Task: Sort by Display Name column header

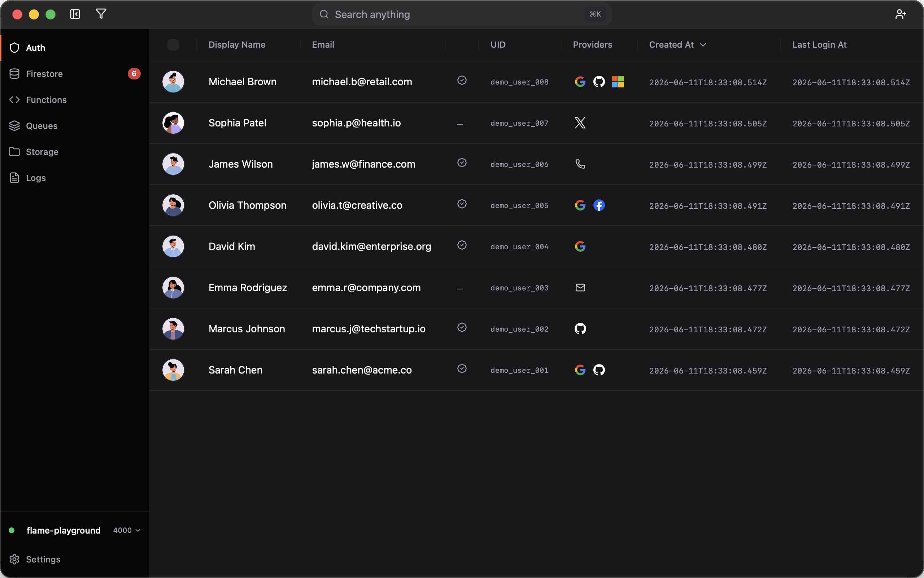Action: pyautogui.click(x=237, y=45)
